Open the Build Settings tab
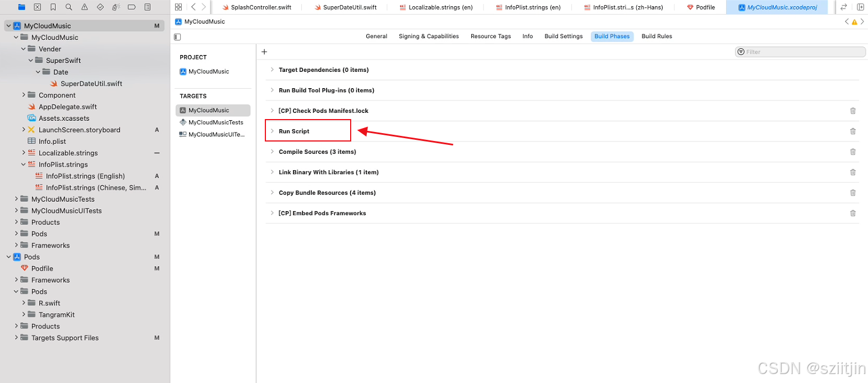868x383 pixels. tap(563, 37)
